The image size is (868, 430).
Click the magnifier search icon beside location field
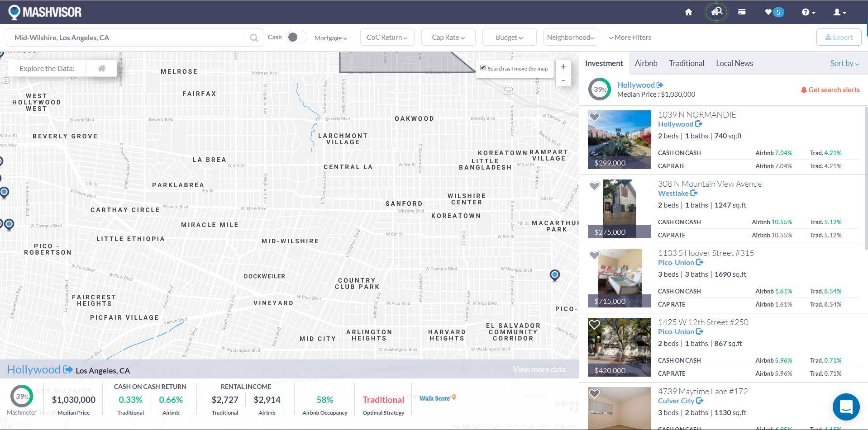(254, 38)
